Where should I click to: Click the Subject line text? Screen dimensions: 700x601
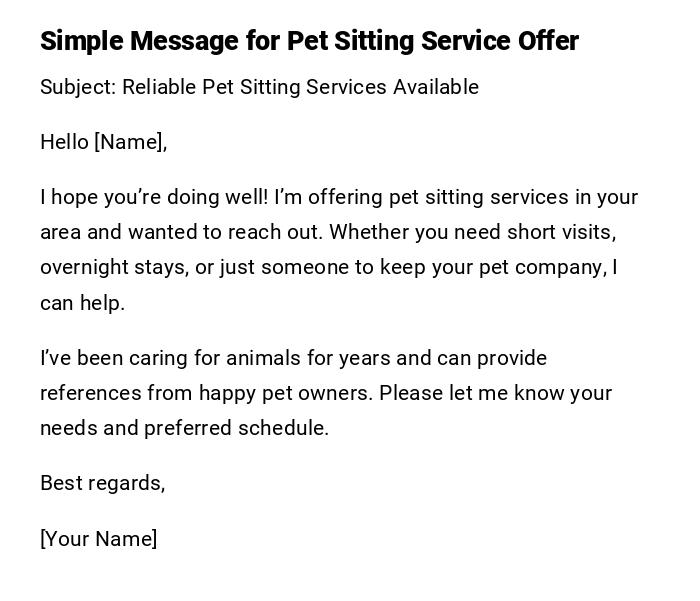259,87
